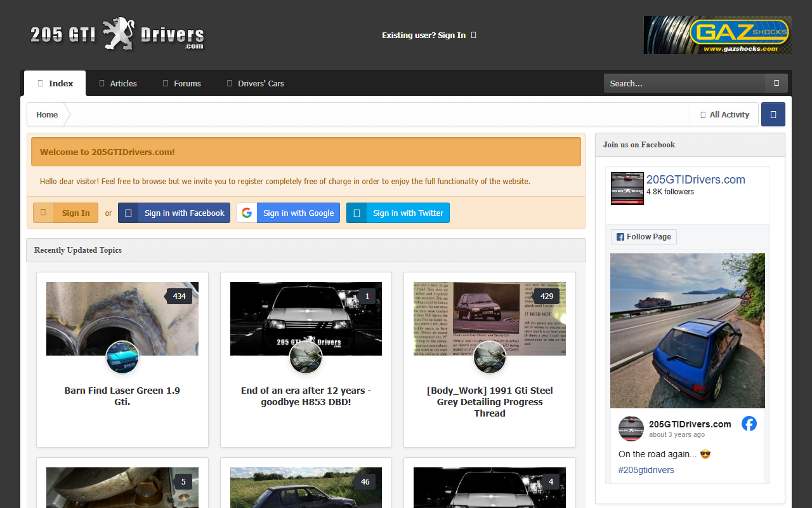Click the 46 replies badge on the topic card
Viewport: 812px width, 508px height.
point(365,482)
